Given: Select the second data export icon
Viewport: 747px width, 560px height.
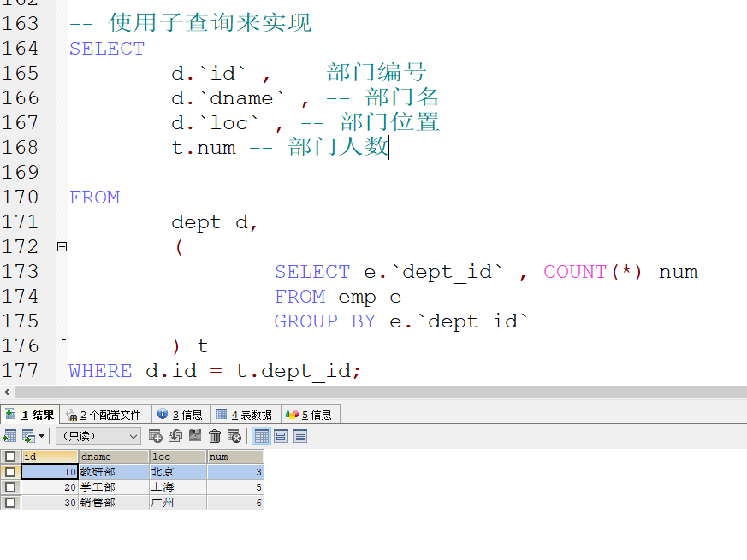Looking at the screenshot, I should coord(27,436).
